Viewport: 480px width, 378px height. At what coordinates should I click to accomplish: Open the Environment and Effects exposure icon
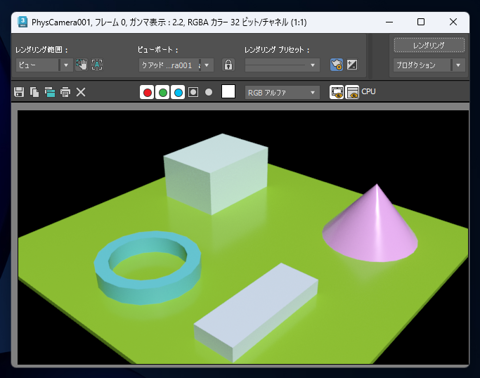point(352,65)
